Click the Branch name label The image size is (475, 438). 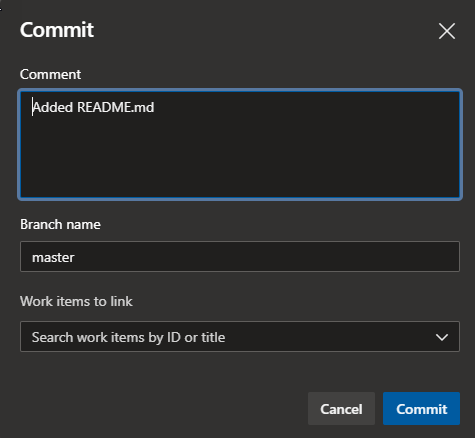pyautogui.click(x=60, y=224)
